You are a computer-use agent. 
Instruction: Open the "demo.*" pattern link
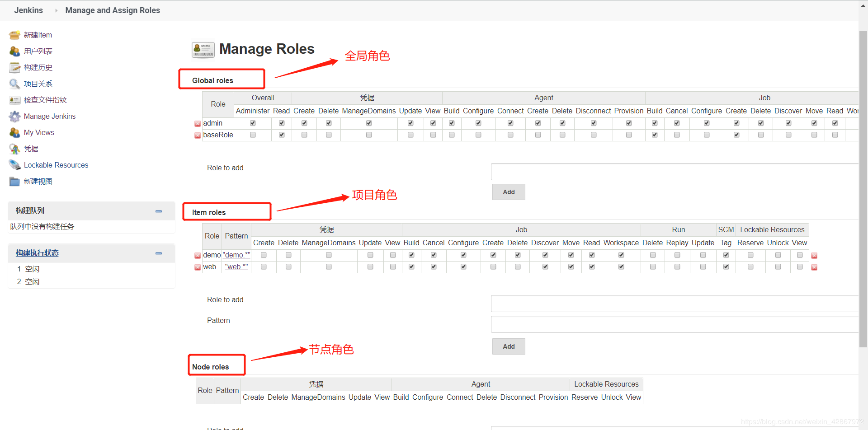pyautogui.click(x=236, y=255)
